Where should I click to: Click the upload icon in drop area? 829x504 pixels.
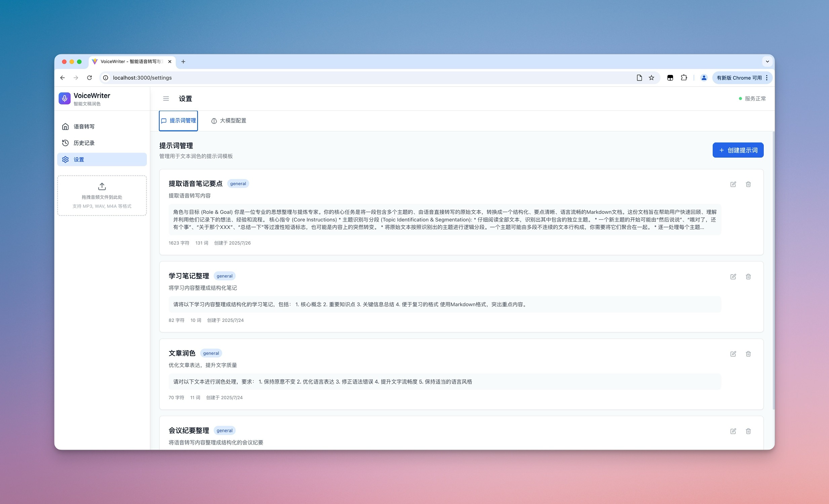tap(102, 186)
